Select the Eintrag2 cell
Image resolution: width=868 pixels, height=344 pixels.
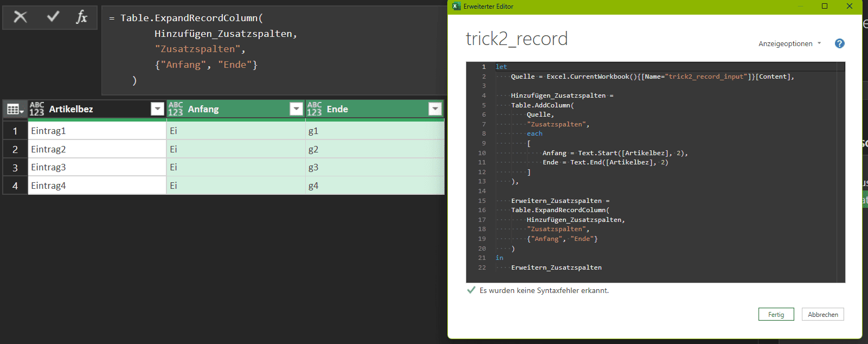tap(97, 149)
